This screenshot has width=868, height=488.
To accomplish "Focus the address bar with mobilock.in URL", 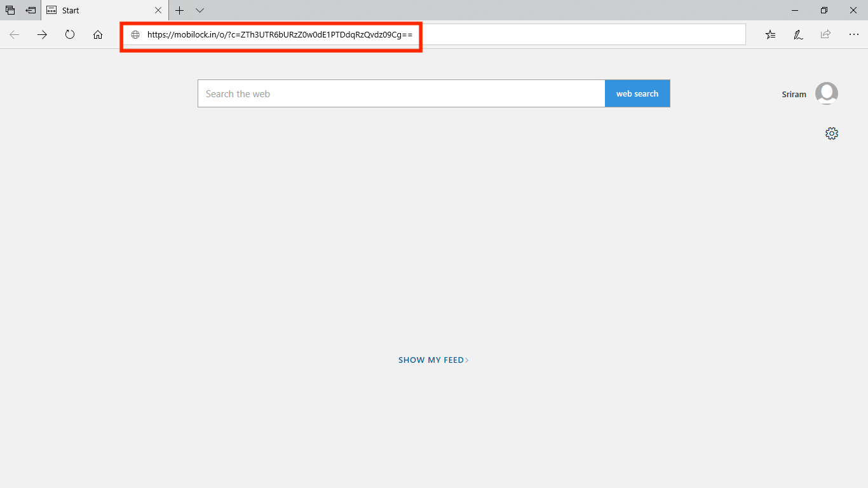I will 435,35.
